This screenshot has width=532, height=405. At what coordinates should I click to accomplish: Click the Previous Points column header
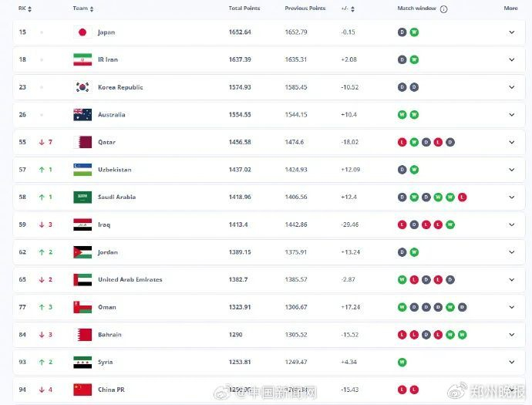[305, 8]
